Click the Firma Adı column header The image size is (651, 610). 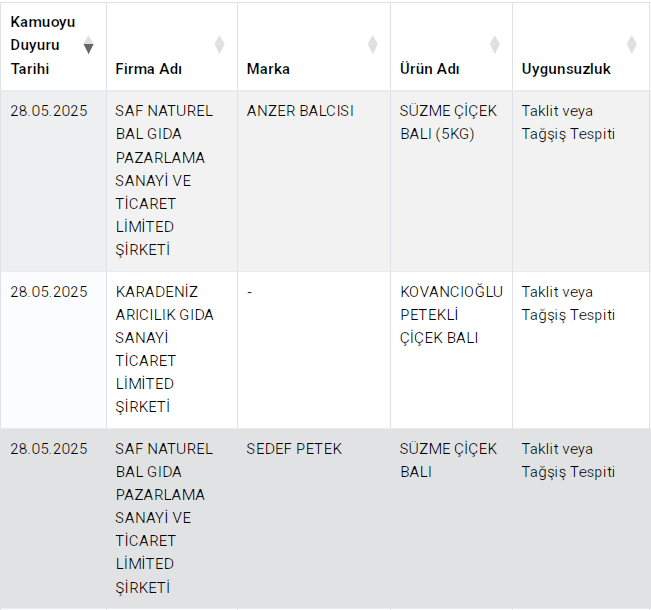coord(149,69)
